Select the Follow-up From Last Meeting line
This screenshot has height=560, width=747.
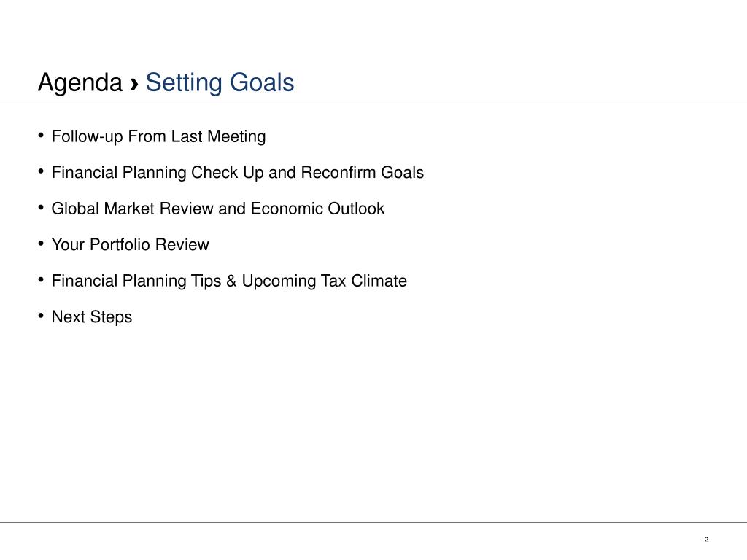point(158,136)
